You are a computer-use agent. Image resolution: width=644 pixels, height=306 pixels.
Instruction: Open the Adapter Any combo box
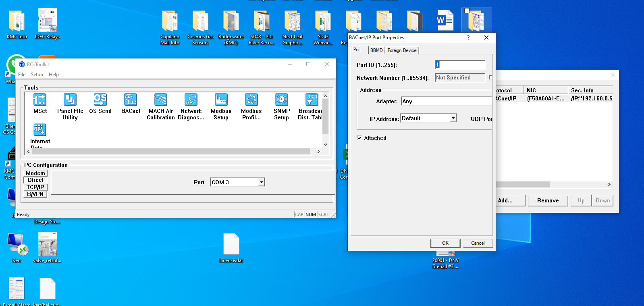[447, 101]
